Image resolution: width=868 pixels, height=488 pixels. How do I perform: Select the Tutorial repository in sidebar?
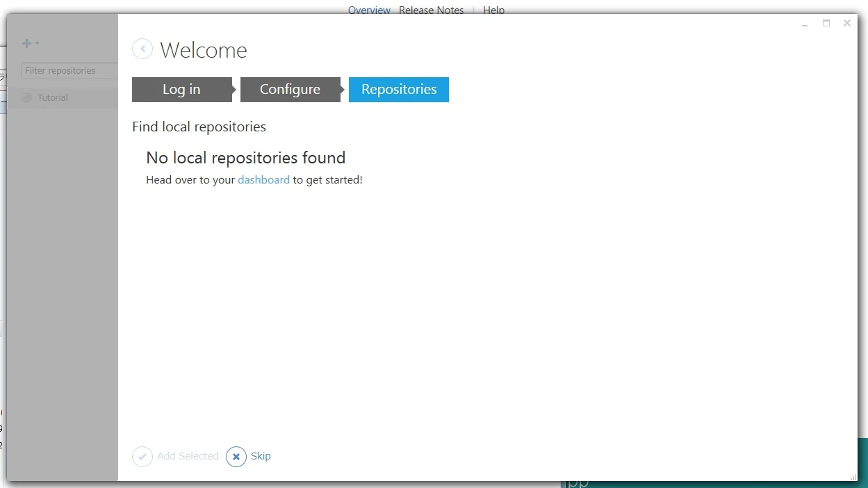click(x=62, y=98)
